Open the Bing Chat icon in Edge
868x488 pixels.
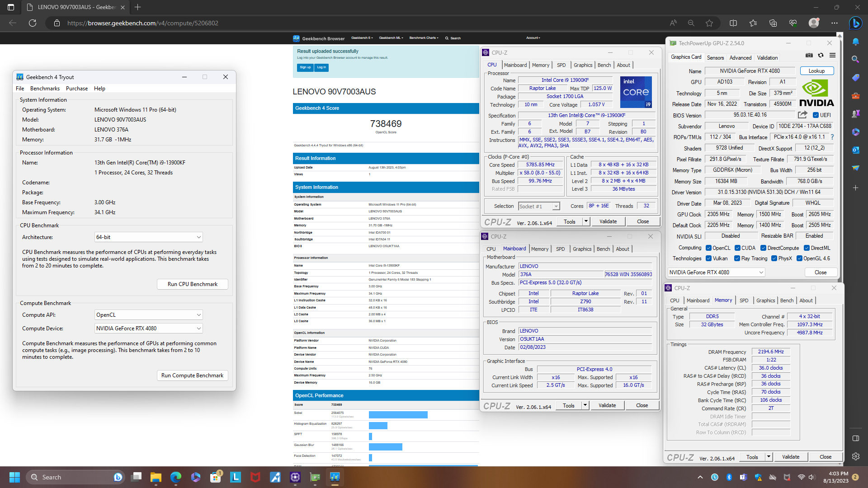point(855,23)
